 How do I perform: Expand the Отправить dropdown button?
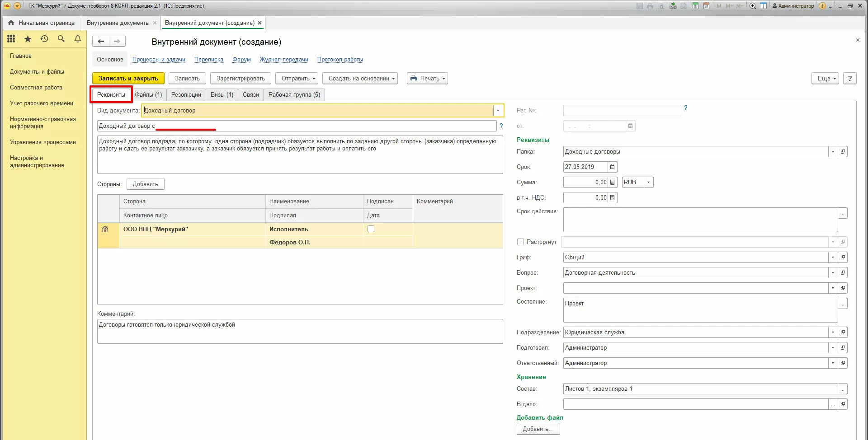tap(297, 79)
